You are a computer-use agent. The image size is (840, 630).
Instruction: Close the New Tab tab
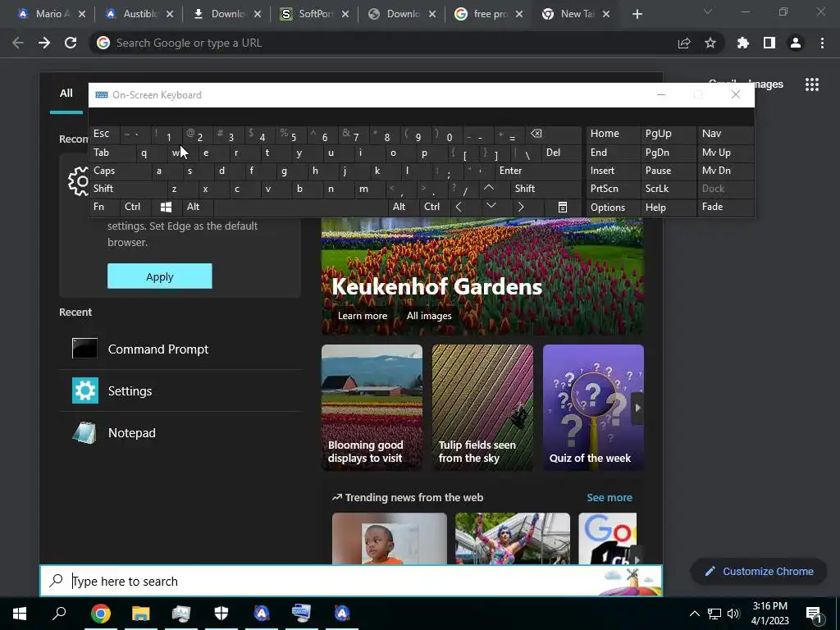[606, 15]
